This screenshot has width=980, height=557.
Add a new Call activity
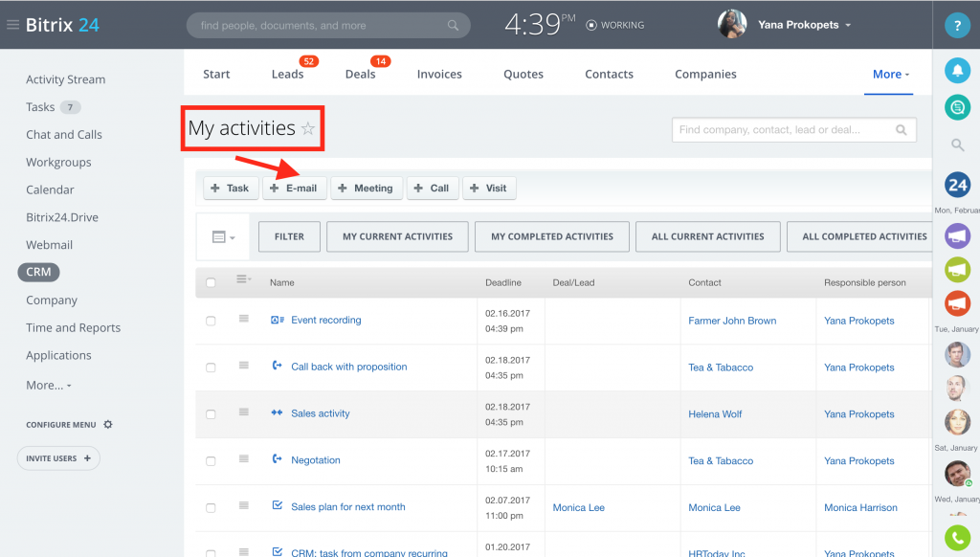coord(433,189)
